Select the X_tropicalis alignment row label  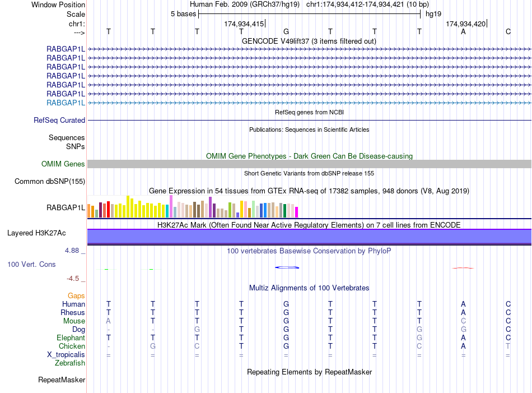[66, 355]
